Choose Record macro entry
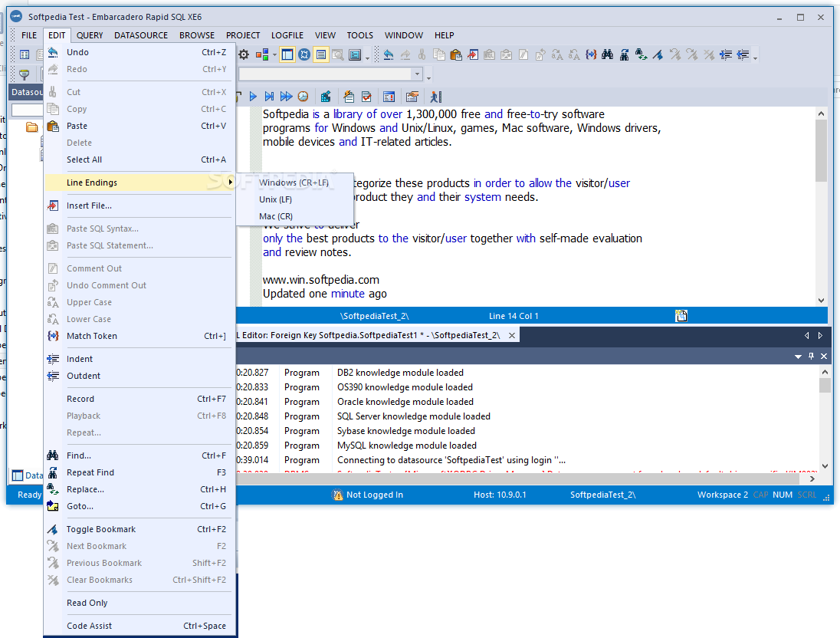This screenshot has height=638, width=840. click(x=139, y=399)
